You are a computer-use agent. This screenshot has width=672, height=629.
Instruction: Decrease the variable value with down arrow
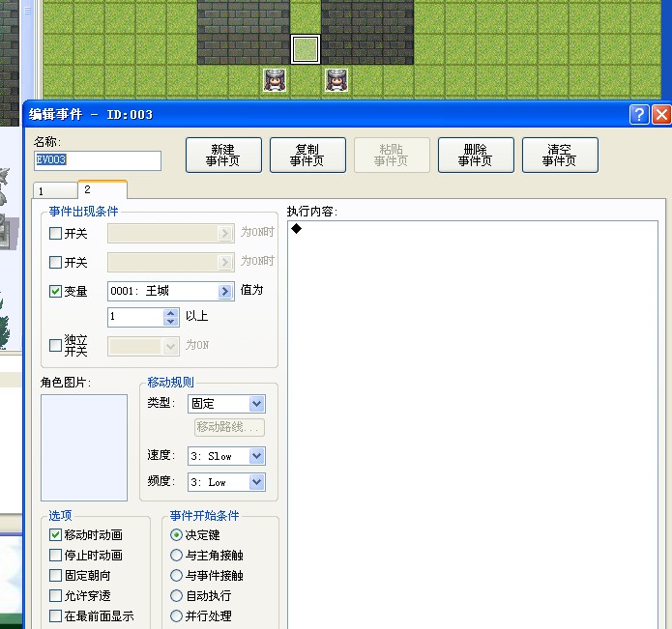click(x=171, y=322)
